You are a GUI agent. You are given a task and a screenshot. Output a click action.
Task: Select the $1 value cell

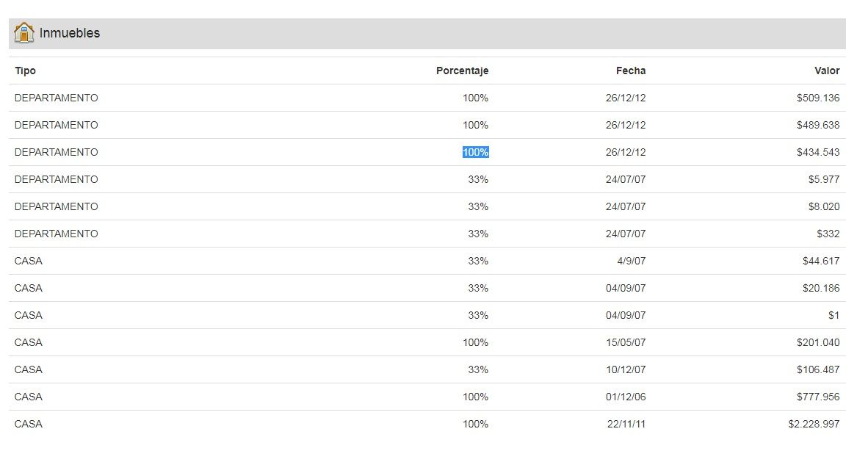point(833,315)
